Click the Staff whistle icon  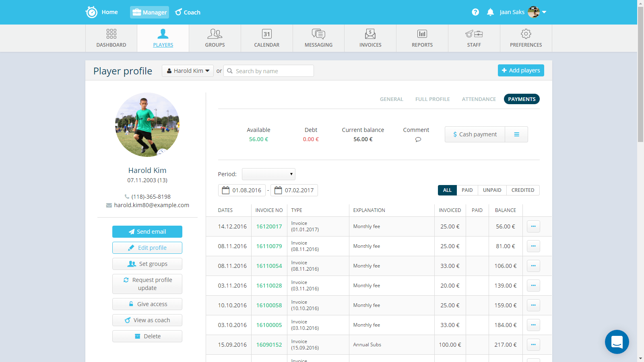474,34
